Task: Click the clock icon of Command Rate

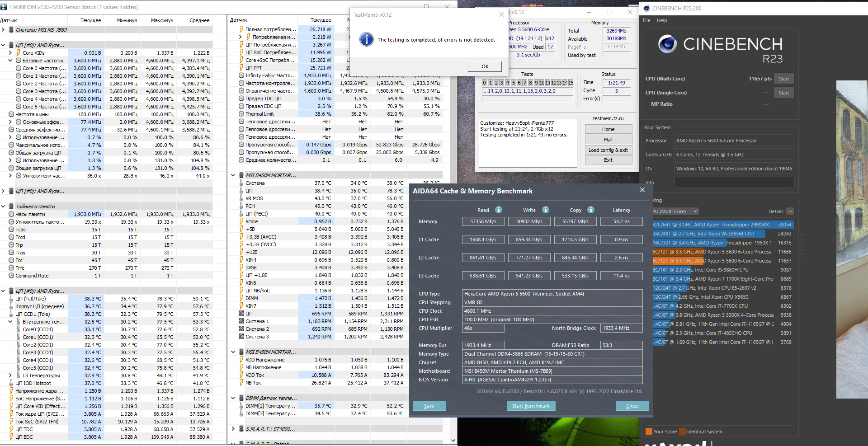Action: (11, 276)
